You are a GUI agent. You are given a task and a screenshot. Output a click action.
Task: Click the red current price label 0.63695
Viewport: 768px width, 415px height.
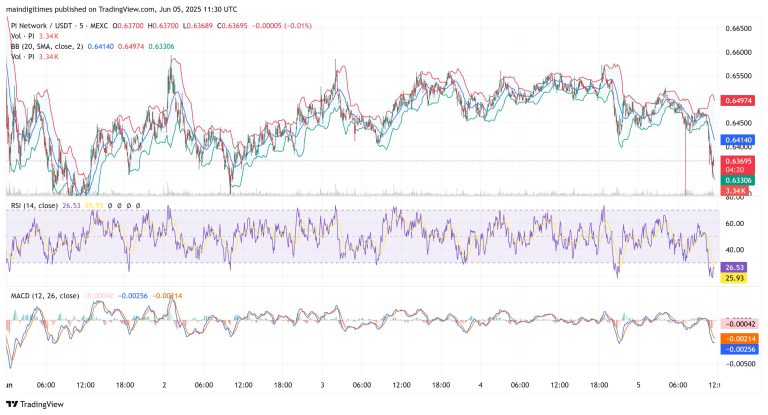point(739,161)
